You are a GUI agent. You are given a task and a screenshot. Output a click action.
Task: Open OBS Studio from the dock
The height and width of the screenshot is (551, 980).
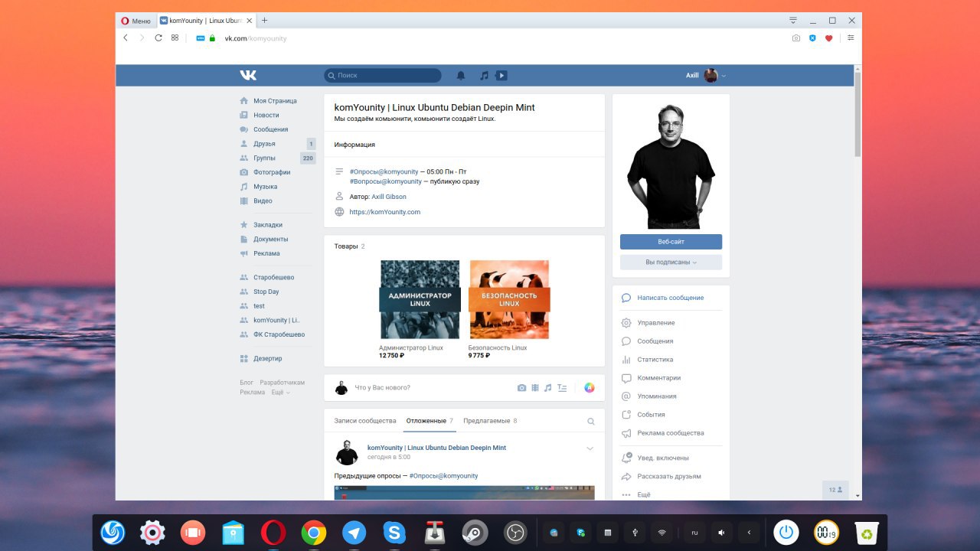click(x=514, y=533)
